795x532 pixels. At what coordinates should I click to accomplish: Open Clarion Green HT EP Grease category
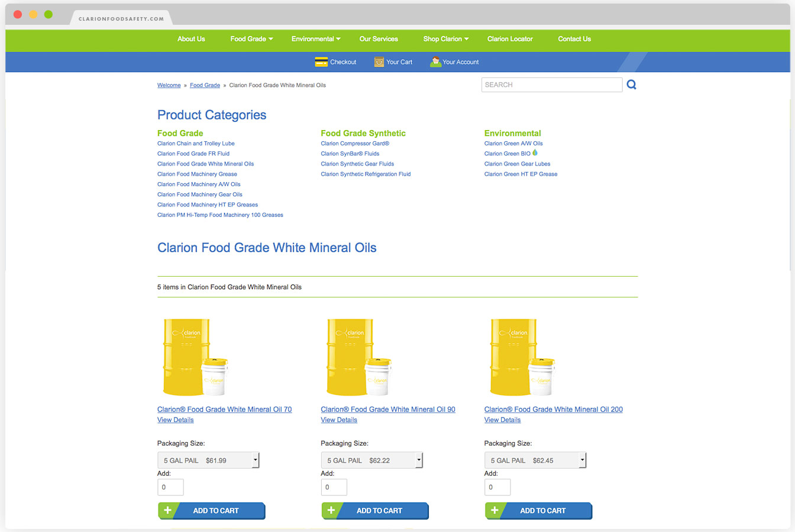[x=521, y=174]
